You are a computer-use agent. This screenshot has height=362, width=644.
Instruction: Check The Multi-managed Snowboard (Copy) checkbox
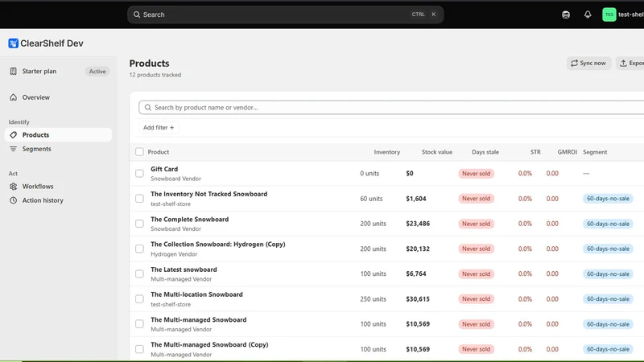(x=139, y=349)
